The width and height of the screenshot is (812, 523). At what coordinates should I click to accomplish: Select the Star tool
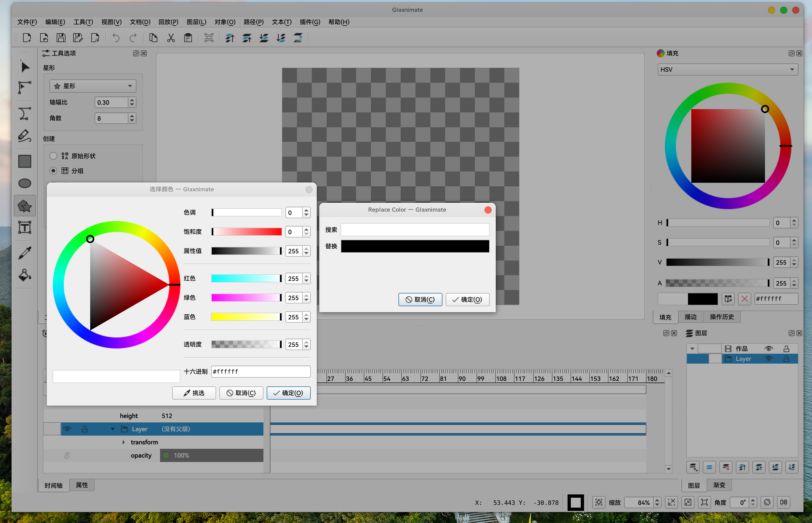tap(25, 206)
